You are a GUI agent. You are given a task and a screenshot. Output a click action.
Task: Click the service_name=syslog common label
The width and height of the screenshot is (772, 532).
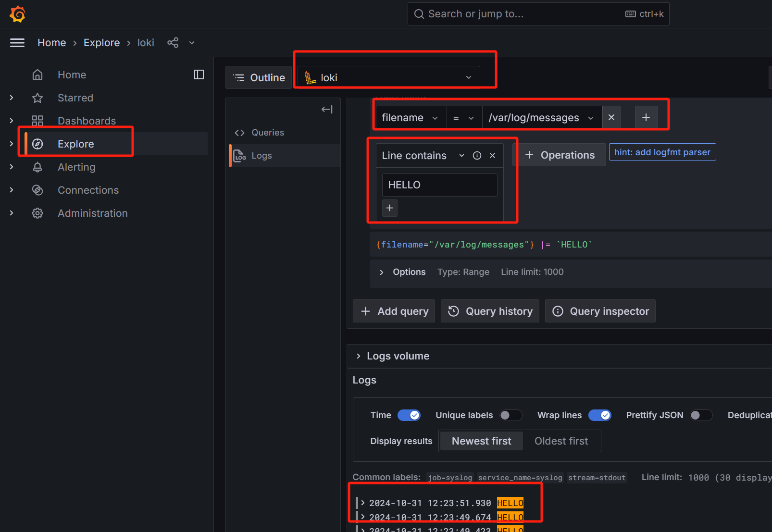520,478
